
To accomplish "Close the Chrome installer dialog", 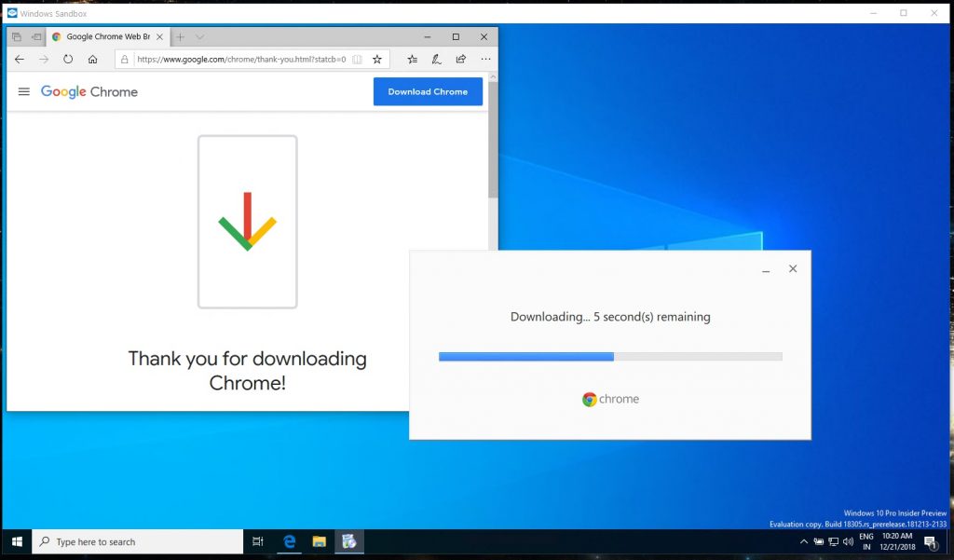I will pos(793,268).
